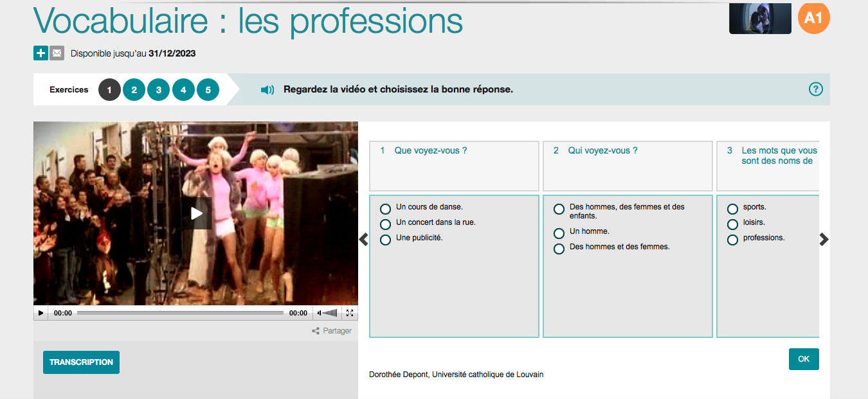Open the TRANSCRIPTION button
The image size is (868, 399).
(81, 362)
